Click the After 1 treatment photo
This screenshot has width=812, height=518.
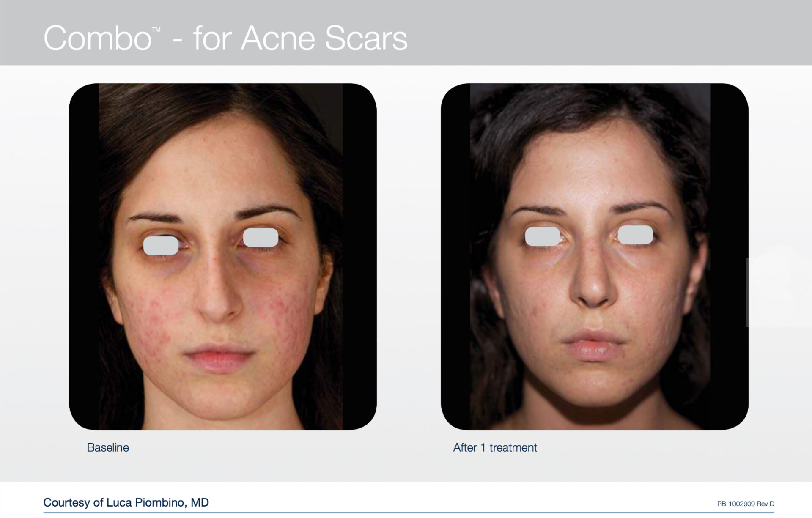coord(595,257)
